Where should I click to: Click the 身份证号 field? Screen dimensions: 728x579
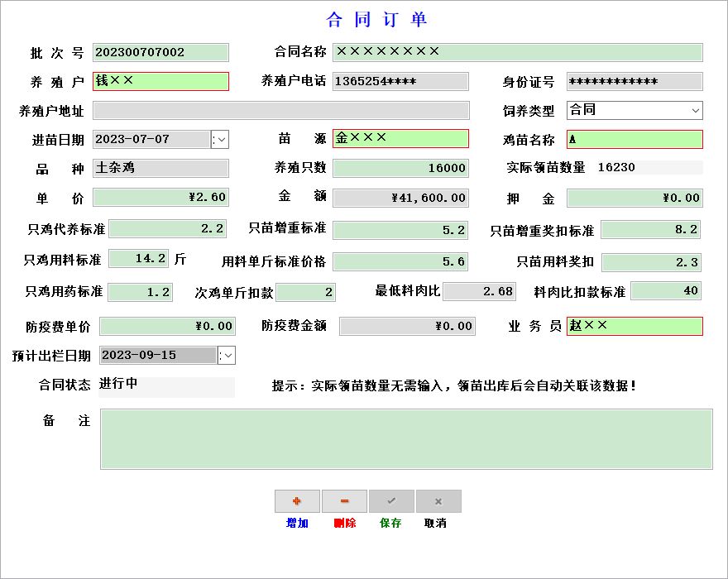(635, 81)
